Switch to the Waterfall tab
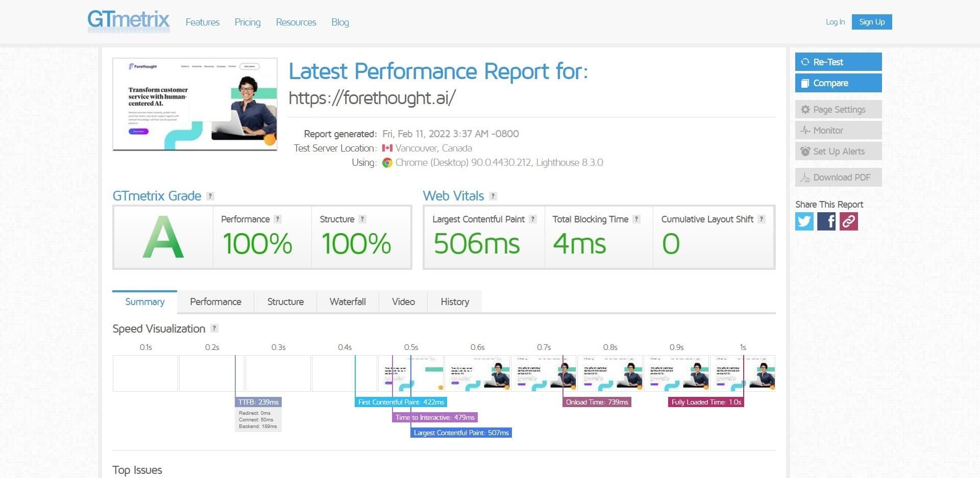 348,302
